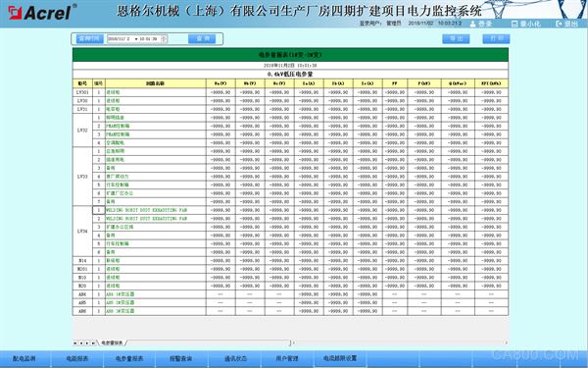Screen dimensions: 588x368
Task: Open the 配电监测 bottom tab
Action: (x=24, y=359)
